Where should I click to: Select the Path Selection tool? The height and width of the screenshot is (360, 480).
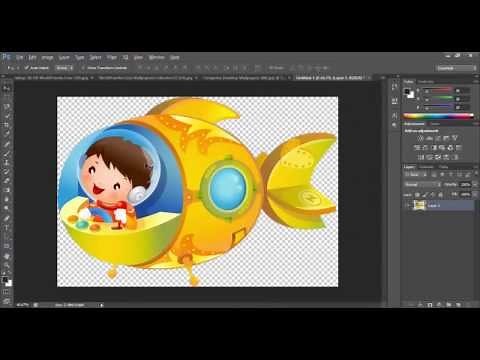pos(6,237)
